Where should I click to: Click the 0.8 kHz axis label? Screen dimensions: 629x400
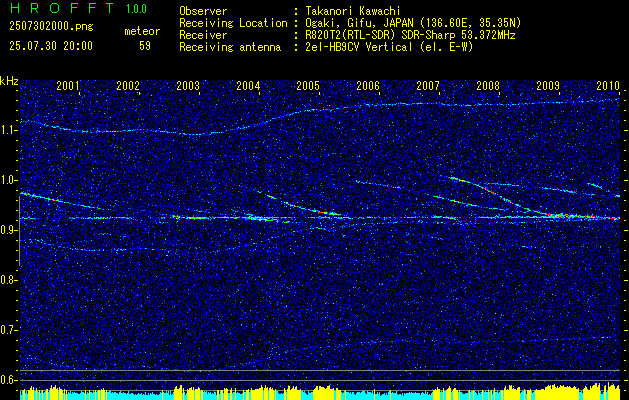(8, 280)
